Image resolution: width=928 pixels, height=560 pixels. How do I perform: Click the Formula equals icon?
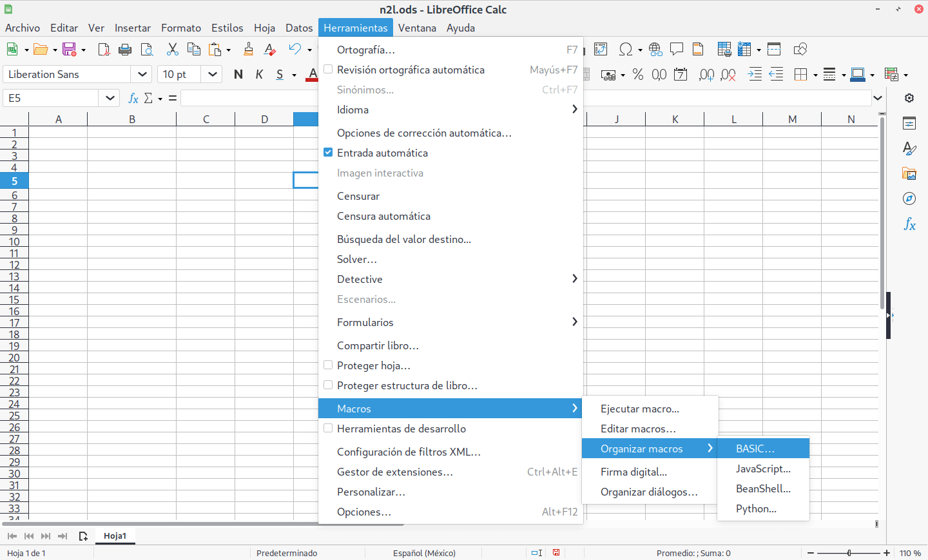(172, 98)
